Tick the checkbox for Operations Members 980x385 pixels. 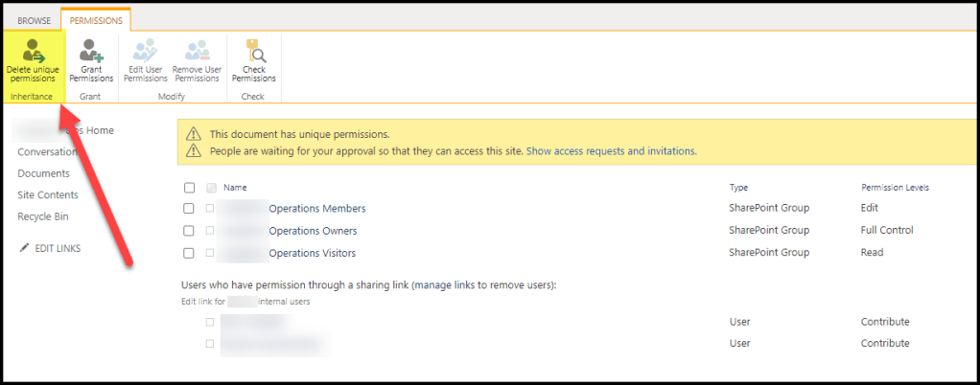click(x=189, y=208)
